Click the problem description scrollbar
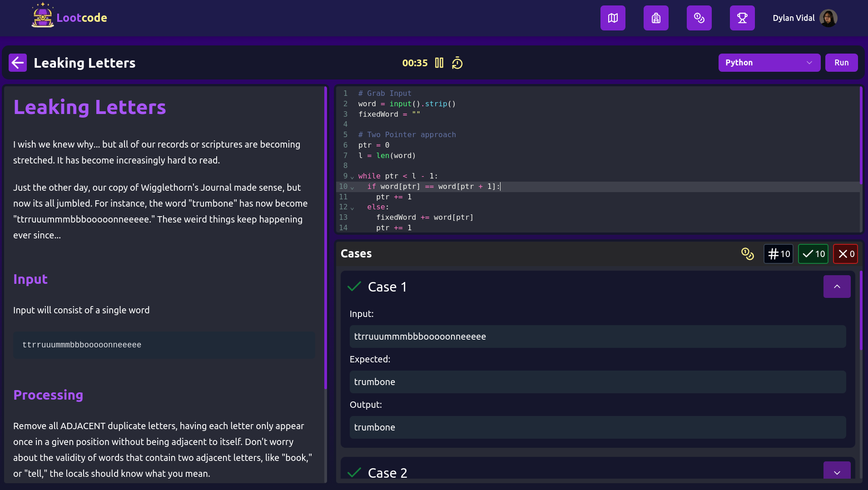868x490 pixels. click(x=325, y=238)
